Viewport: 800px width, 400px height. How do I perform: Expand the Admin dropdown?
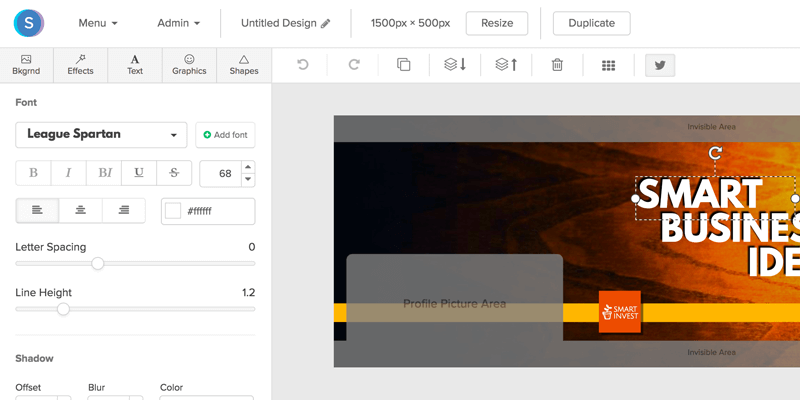click(179, 23)
